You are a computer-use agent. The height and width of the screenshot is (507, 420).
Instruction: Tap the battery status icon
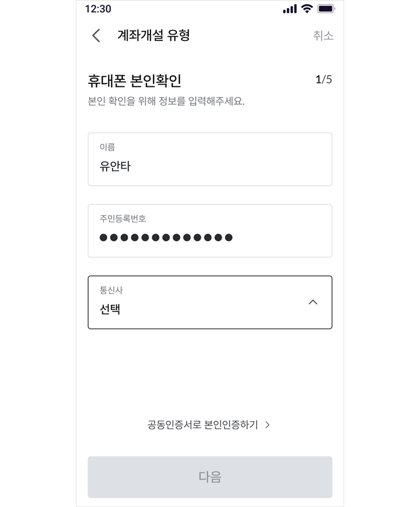[326, 9]
